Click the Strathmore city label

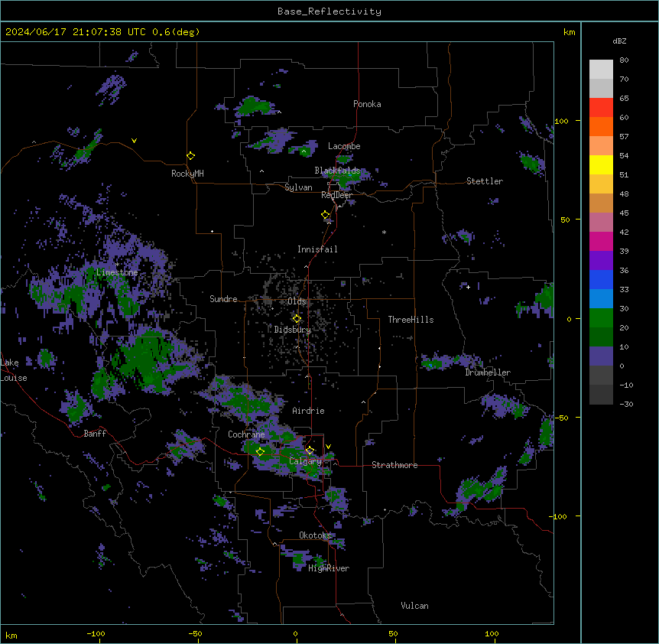click(394, 465)
